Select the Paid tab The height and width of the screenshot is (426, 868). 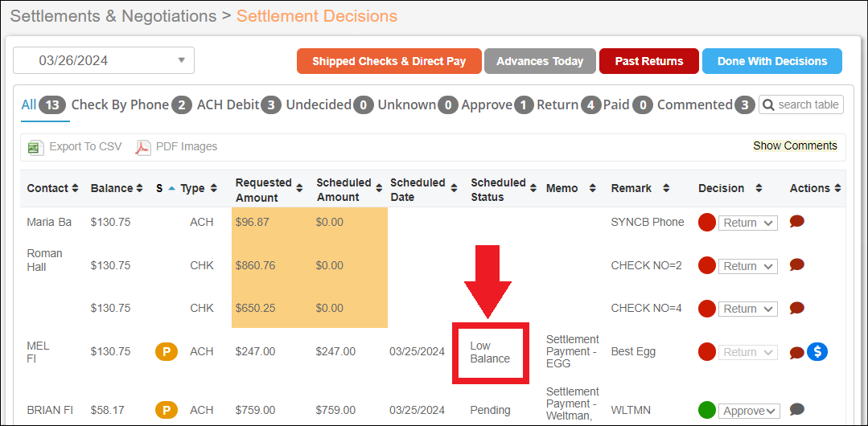(628, 104)
